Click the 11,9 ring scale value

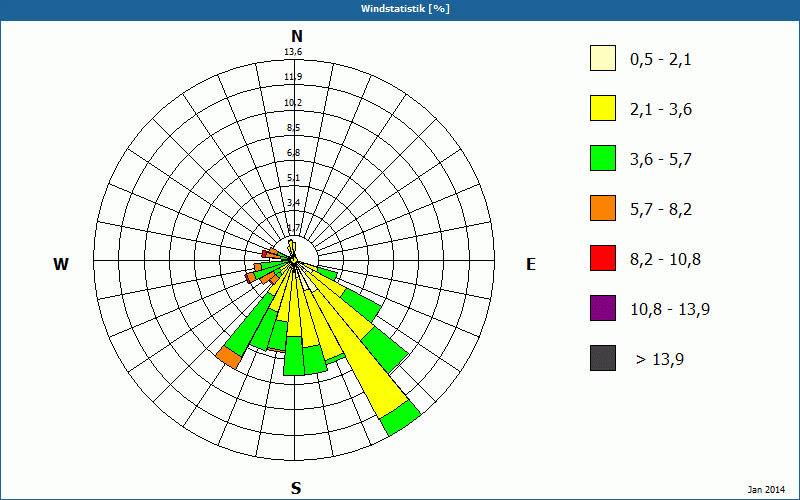pyautogui.click(x=293, y=77)
